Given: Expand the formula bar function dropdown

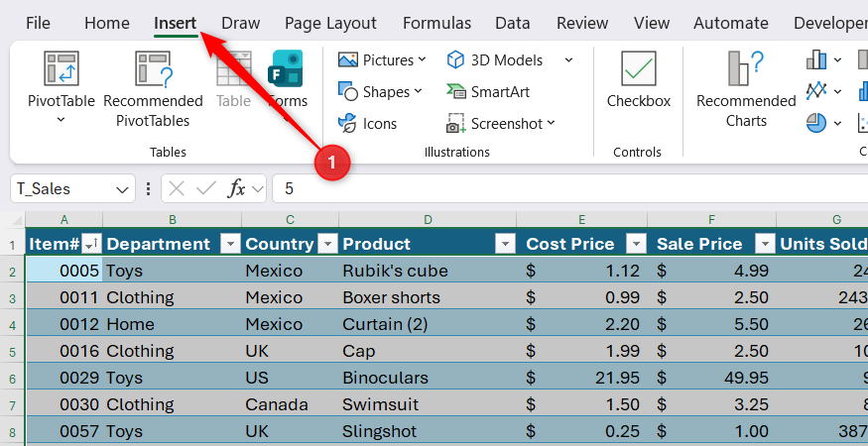Looking at the screenshot, I should pyautogui.click(x=257, y=189).
